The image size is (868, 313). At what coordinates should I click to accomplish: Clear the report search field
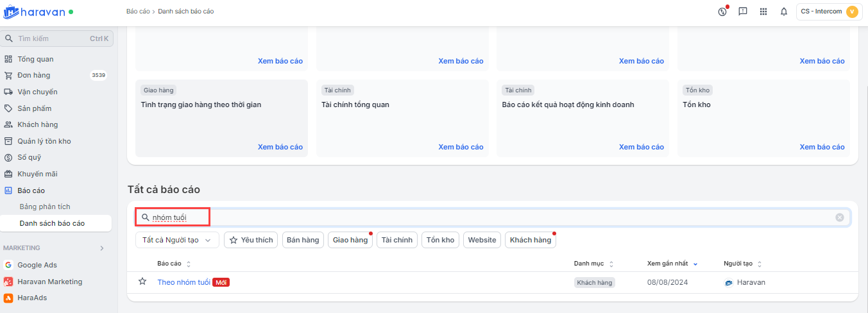839,217
